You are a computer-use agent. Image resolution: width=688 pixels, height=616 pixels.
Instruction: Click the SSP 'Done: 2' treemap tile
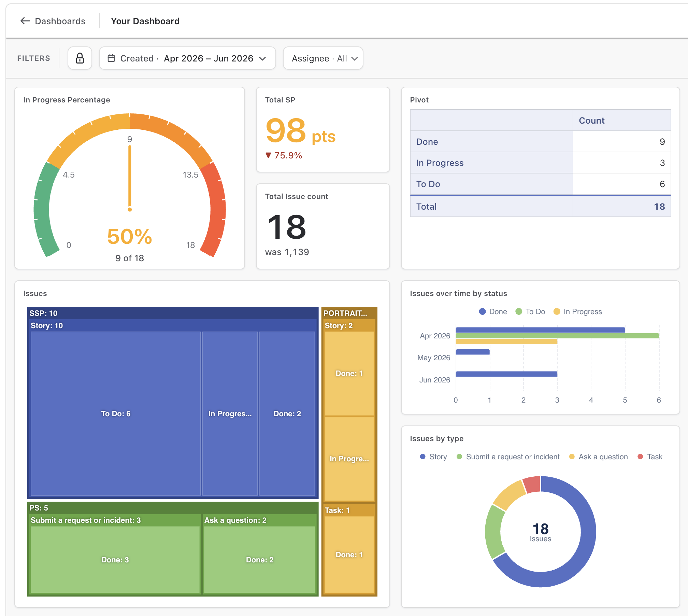click(x=287, y=414)
